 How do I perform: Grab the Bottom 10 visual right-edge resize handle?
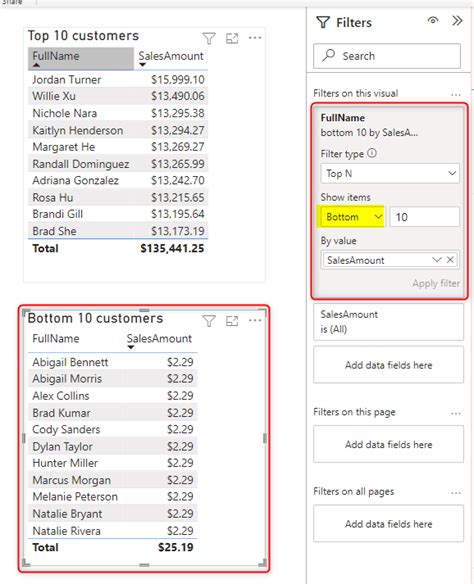[x=265, y=438]
